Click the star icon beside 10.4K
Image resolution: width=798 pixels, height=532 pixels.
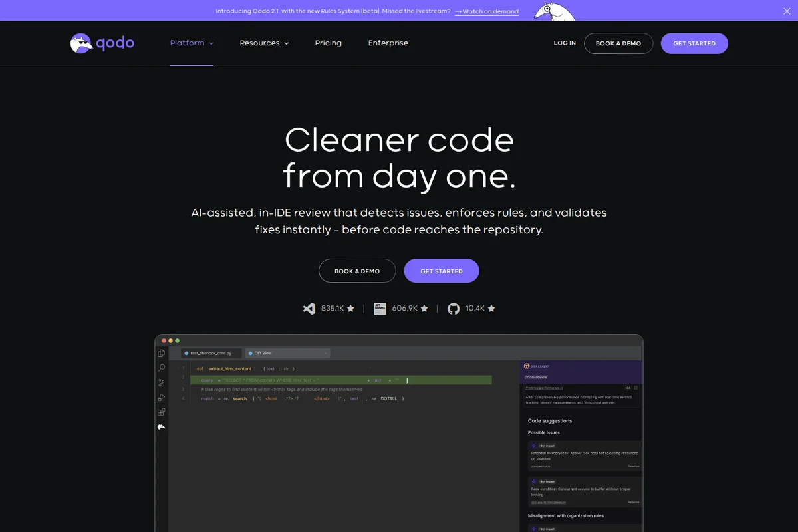492,308
